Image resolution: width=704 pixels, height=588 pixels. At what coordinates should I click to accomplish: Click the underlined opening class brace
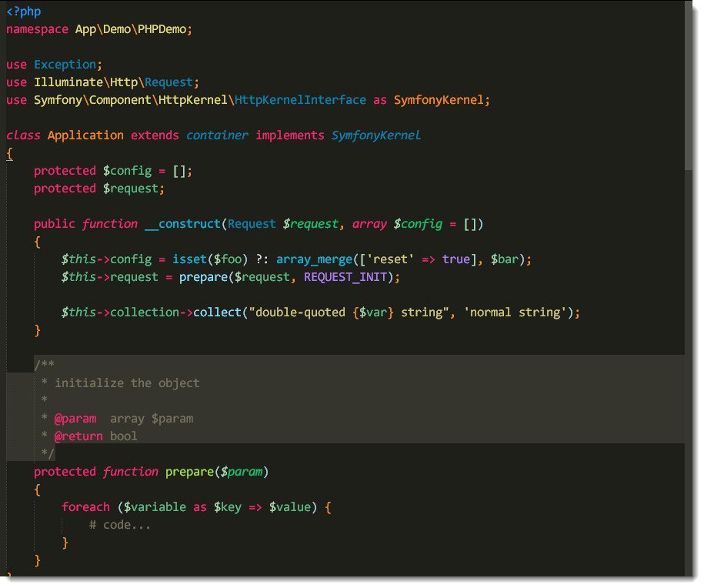[9, 154]
